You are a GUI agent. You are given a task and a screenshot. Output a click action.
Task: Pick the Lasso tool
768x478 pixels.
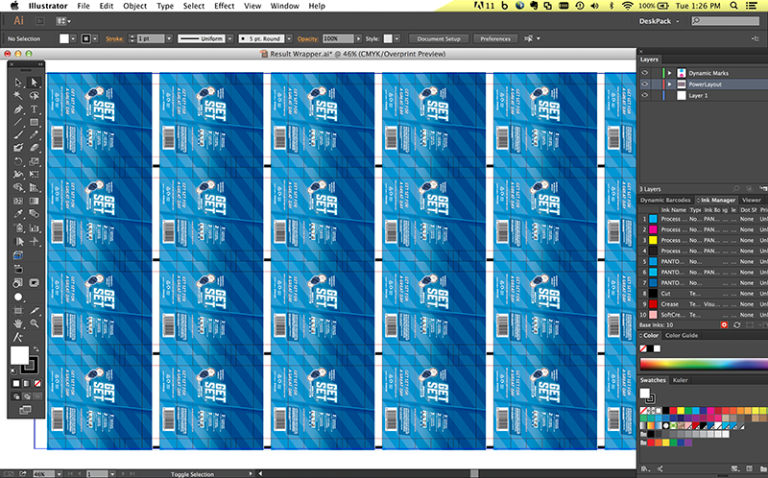pos(34,96)
